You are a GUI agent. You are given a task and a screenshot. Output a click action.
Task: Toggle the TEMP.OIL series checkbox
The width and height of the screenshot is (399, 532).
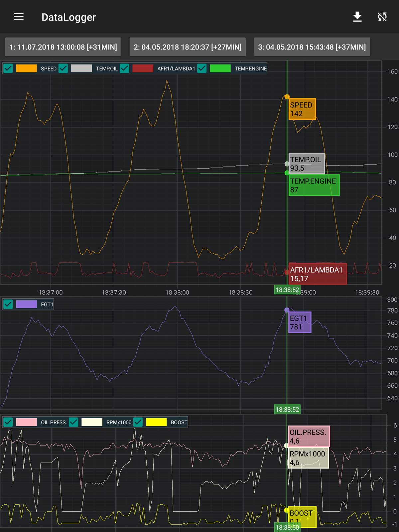pos(63,68)
